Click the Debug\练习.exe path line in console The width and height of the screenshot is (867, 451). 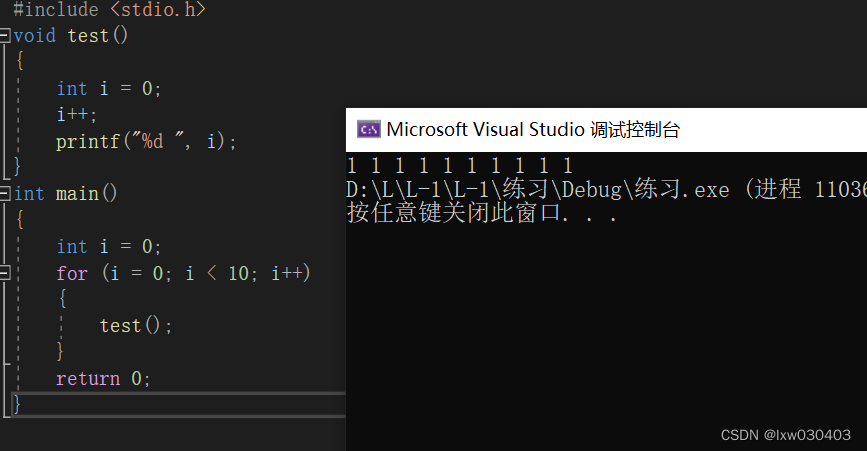607,190
